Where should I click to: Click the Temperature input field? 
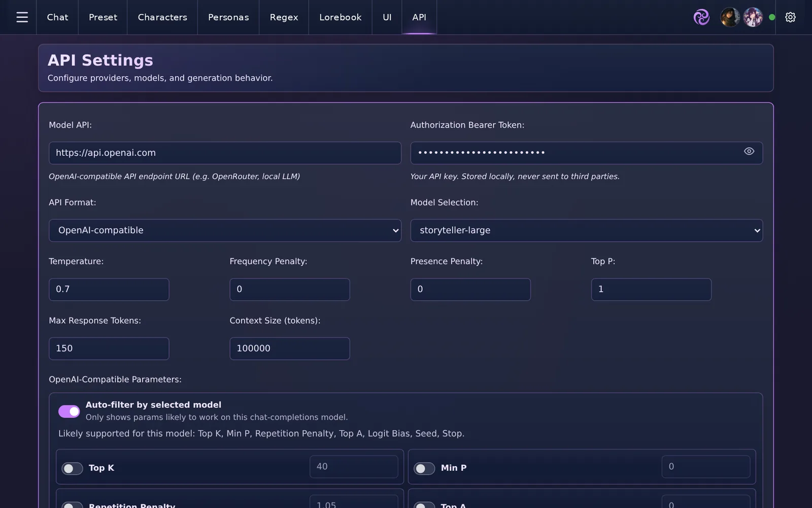coord(109,290)
